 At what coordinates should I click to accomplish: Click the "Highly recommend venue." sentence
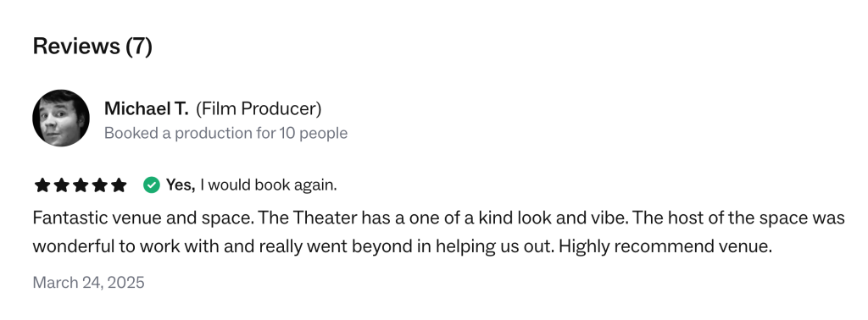[x=665, y=246]
